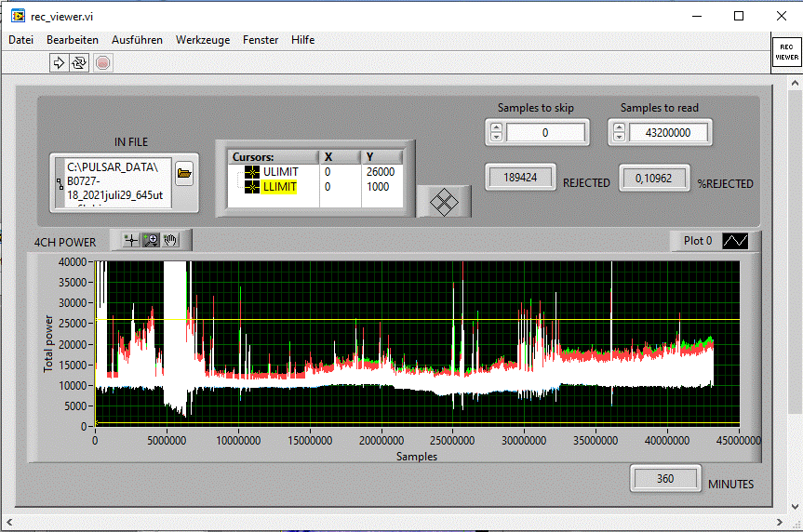Open the IN FILE browse folder icon

pos(184,174)
